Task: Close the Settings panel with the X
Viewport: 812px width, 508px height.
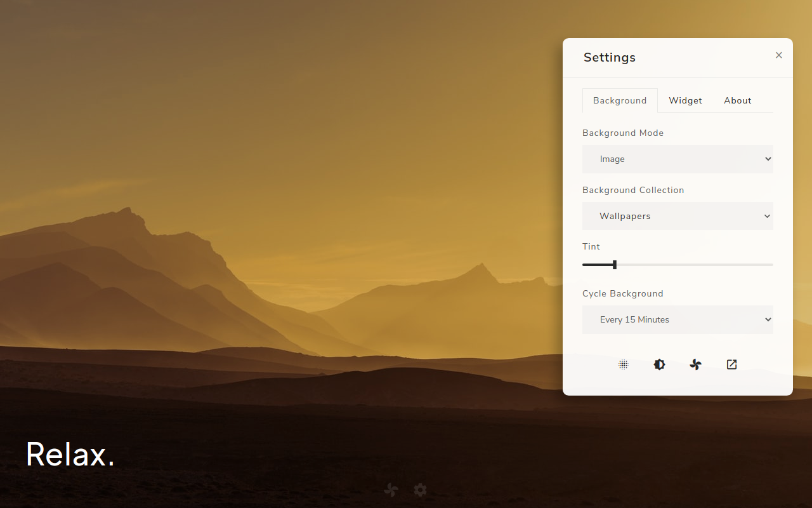Action: coord(779,55)
